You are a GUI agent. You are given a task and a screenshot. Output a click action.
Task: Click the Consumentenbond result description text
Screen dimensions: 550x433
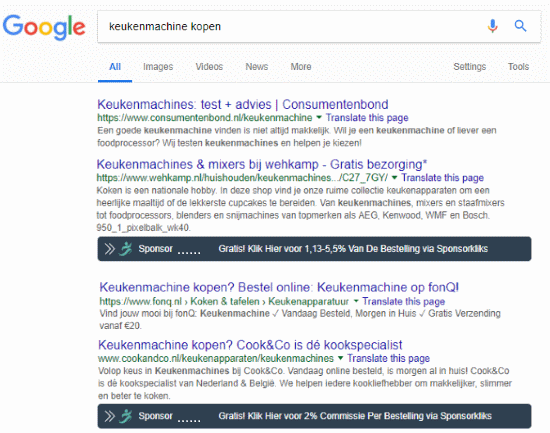(x=297, y=137)
